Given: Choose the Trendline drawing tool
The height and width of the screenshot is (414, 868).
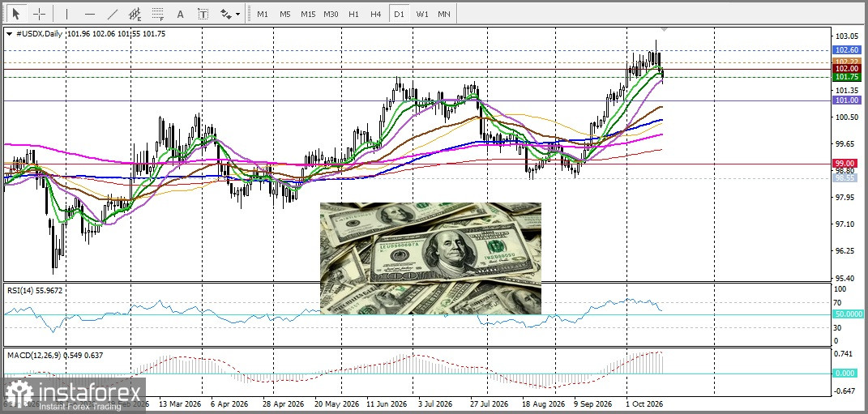Looking at the screenshot, I should click(x=113, y=14).
